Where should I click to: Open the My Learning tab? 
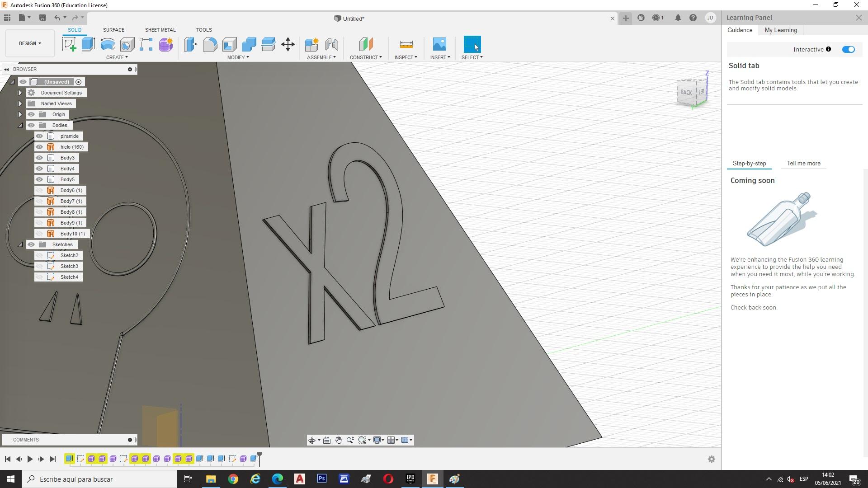[x=781, y=30]
